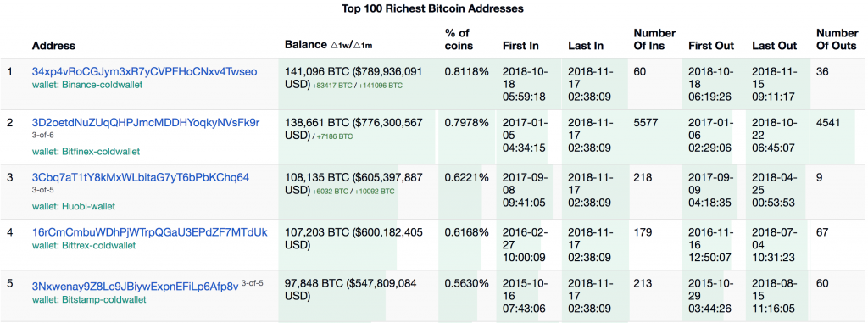
Task: Open address 3D2oetdNuZUqQHPJmcMDDHYoqkyNVsFk9r
Action: pyautogui.click(x=146, y=122)
